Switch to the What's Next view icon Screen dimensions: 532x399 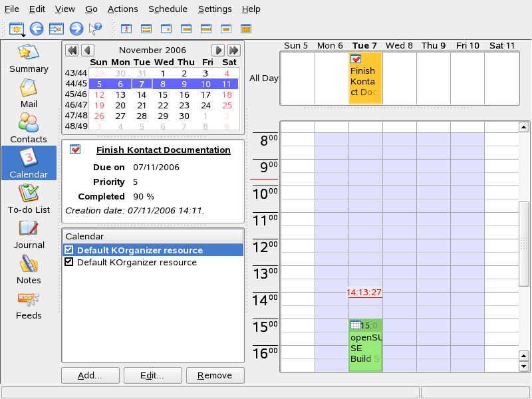(x=126, y=29)
